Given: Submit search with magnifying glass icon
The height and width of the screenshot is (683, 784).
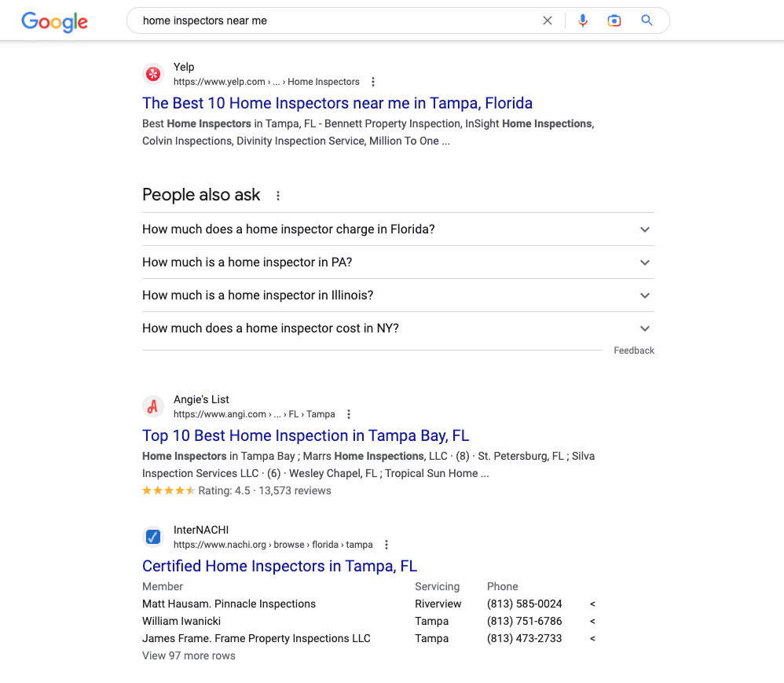Looking at the screenshot, I should coord(647,20).
